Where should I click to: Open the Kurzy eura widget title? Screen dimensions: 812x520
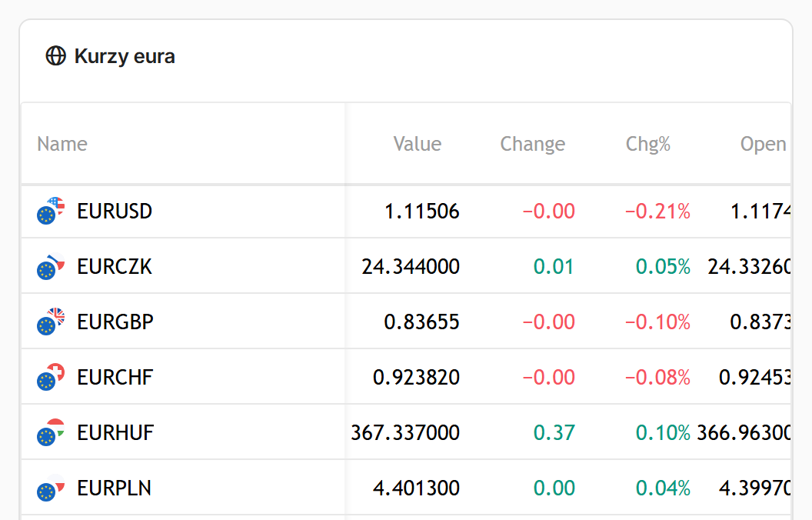[125, 56]
